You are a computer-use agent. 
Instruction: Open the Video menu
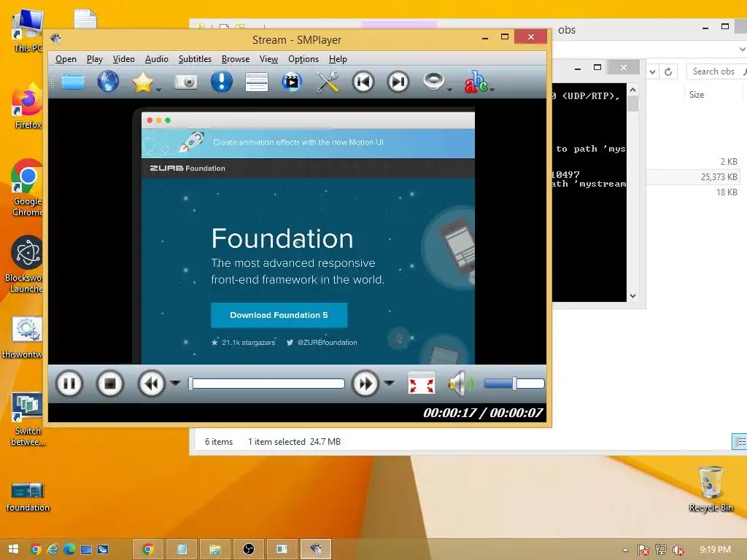pyautogui.click(x=123, y=59)
